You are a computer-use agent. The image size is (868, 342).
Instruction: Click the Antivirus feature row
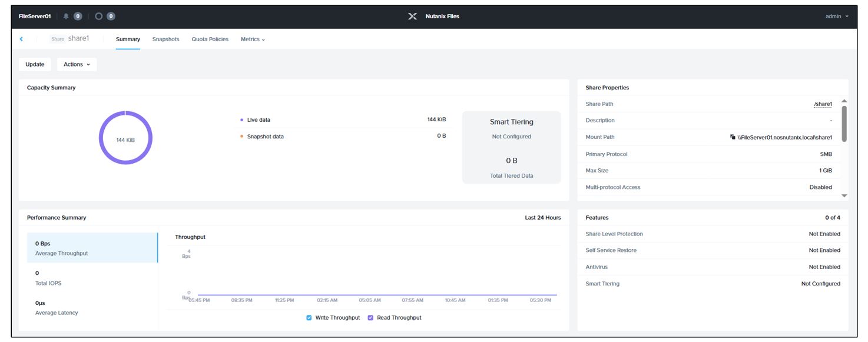713,267
